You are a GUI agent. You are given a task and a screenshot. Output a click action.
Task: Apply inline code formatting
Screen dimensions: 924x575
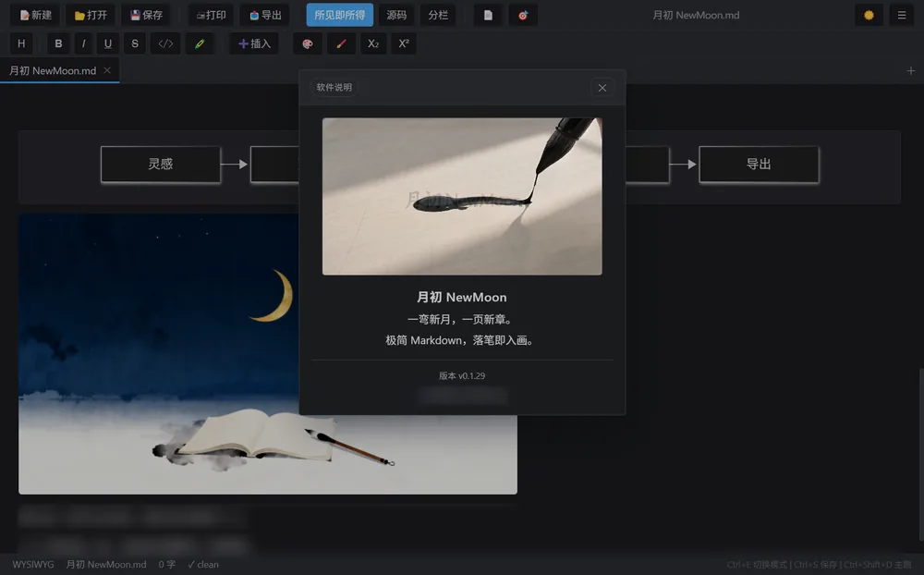(x=165, y=43)
